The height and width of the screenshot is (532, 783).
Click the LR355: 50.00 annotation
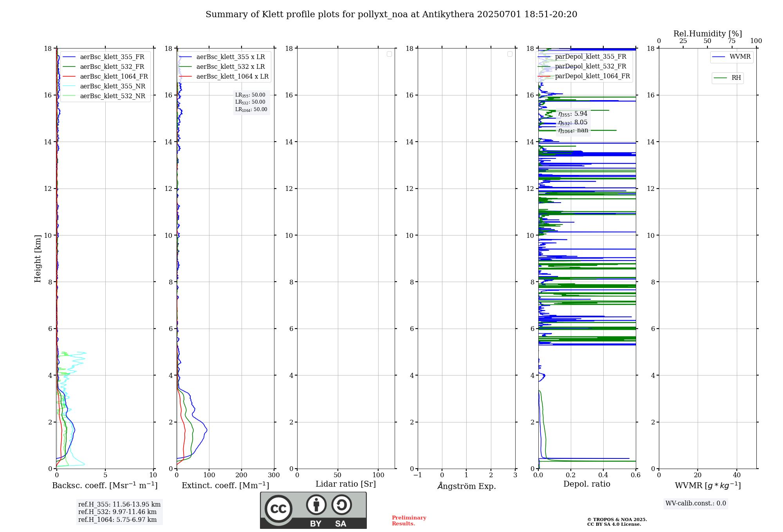[250, 95]
